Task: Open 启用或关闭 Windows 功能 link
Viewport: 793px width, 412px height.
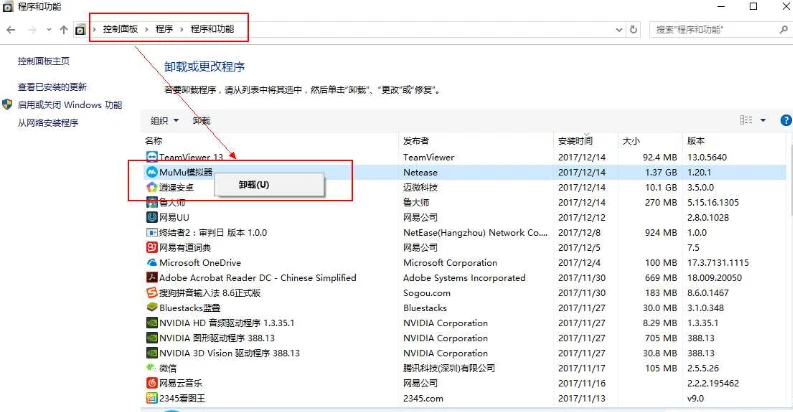Action: (70, 105)
